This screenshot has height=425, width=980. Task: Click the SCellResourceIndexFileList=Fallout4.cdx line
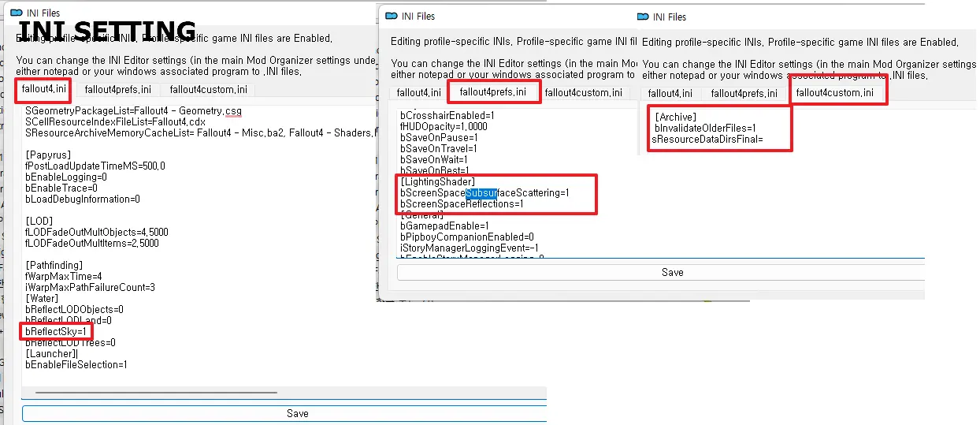[x=115, y=122]
